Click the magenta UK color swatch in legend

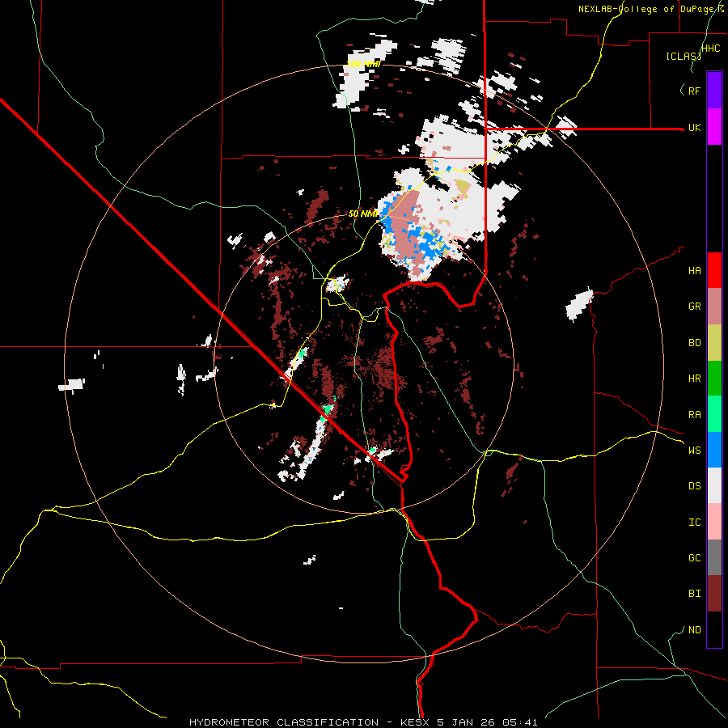coord(714,127)
